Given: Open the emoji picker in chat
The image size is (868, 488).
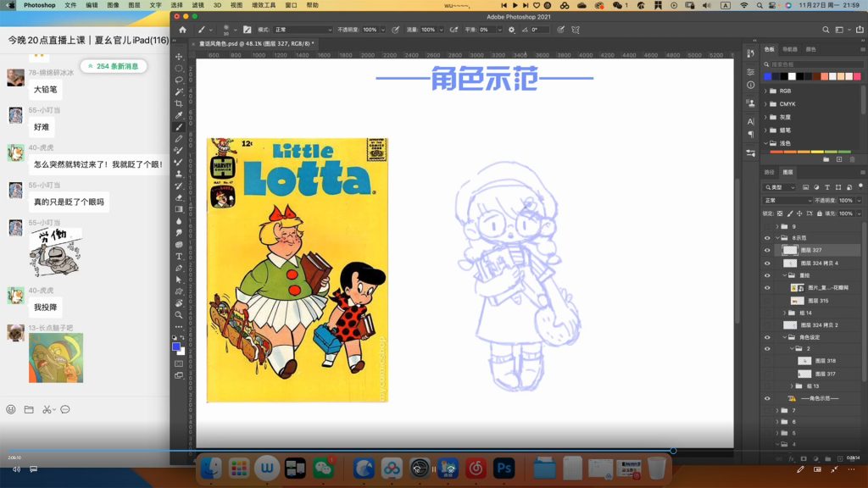Looking at the screenshot, I should (x=11, y=409).
